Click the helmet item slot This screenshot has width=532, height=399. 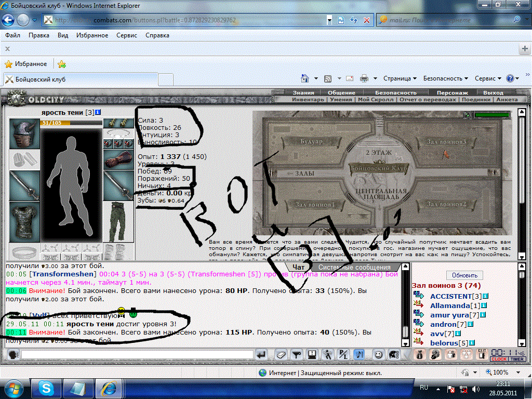coord(24,134)
